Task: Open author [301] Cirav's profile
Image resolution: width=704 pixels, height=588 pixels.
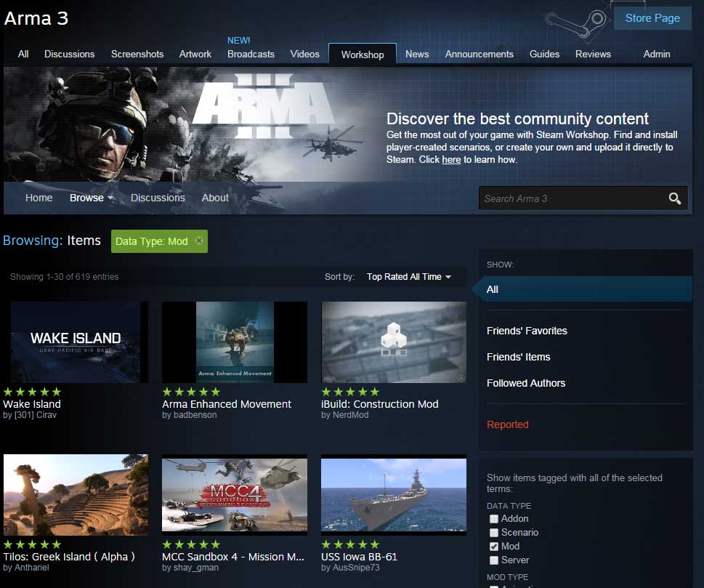Action: (36, 415)
